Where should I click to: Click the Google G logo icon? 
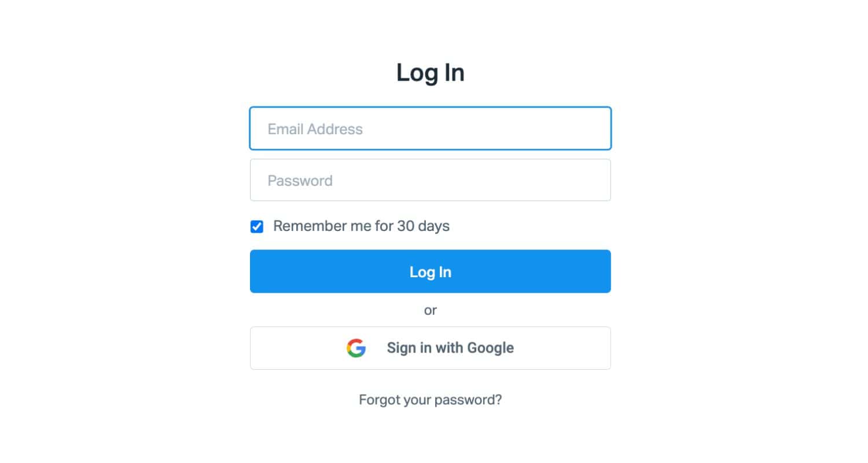[x=356, y=348]
